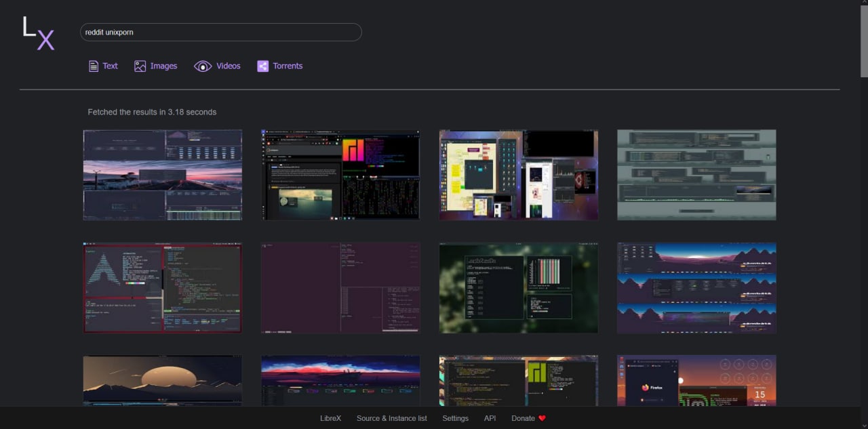Click the search field containing 'reddit unixporn'

221,32
